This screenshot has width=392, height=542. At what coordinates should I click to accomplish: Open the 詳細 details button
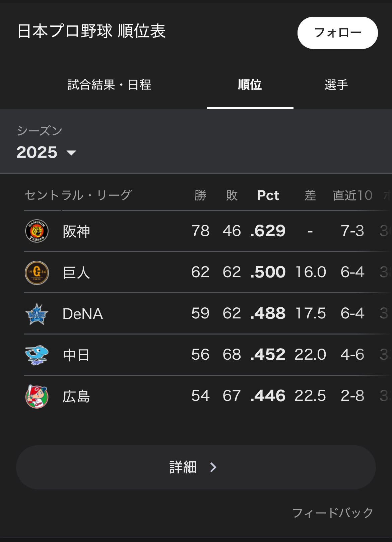point(196,467)
